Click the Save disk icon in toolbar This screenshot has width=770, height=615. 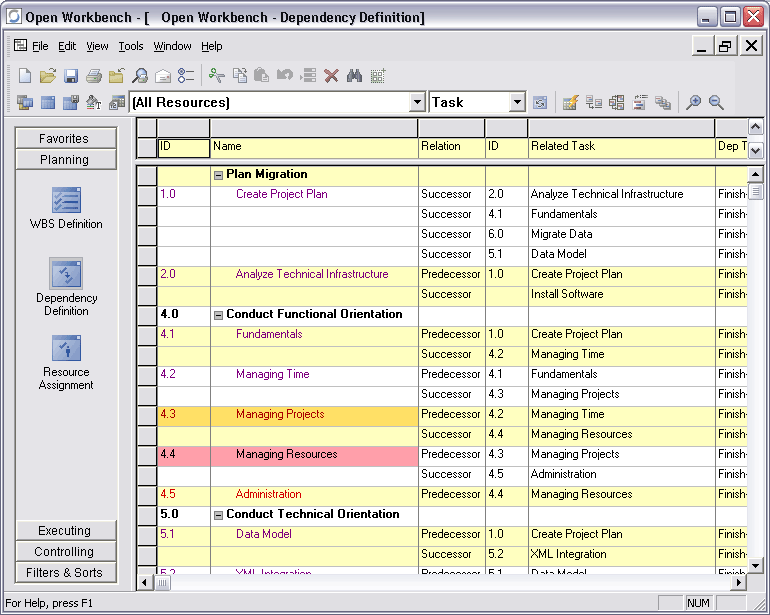[x=71, y=76]
